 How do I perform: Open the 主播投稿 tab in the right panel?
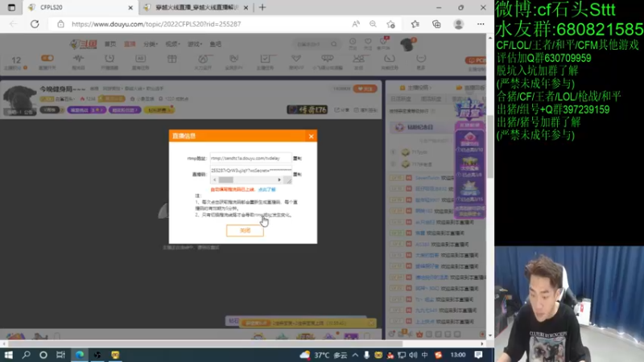(415, 88)
